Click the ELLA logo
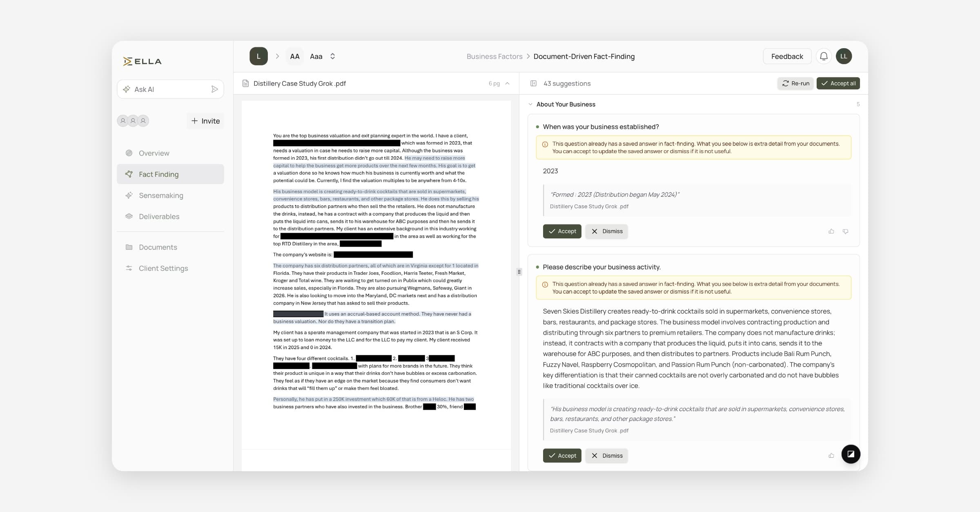 142,61
